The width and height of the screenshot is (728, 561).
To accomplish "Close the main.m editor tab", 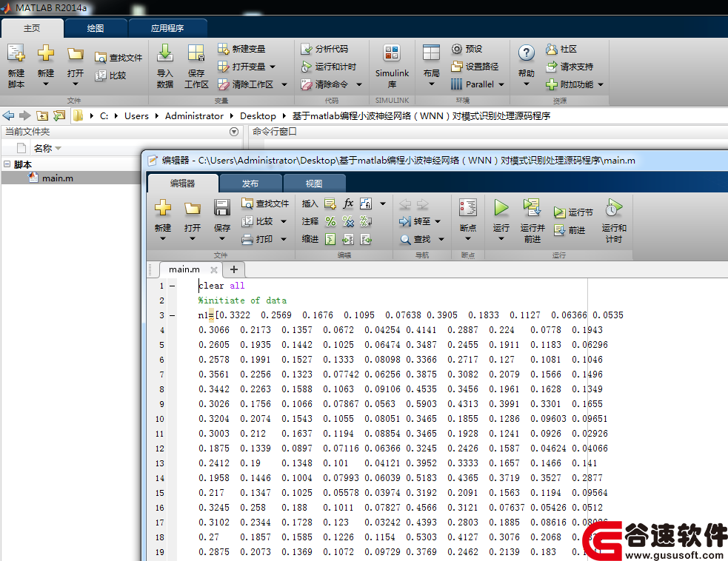I will pyautogui.click(x=213, y=269).
